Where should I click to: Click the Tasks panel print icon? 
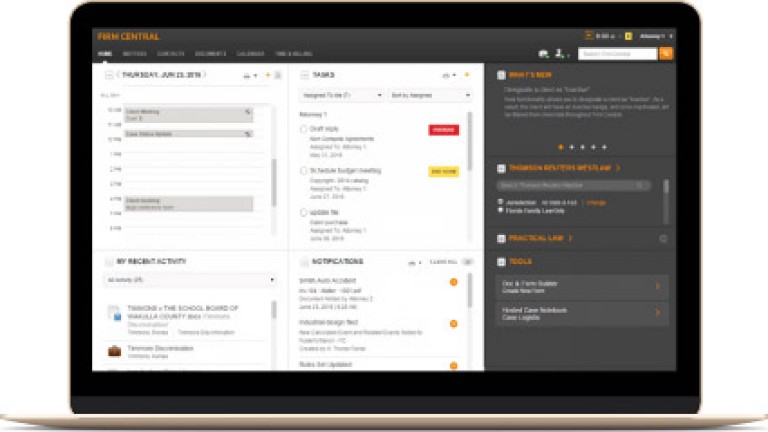(x=446, y=75)
